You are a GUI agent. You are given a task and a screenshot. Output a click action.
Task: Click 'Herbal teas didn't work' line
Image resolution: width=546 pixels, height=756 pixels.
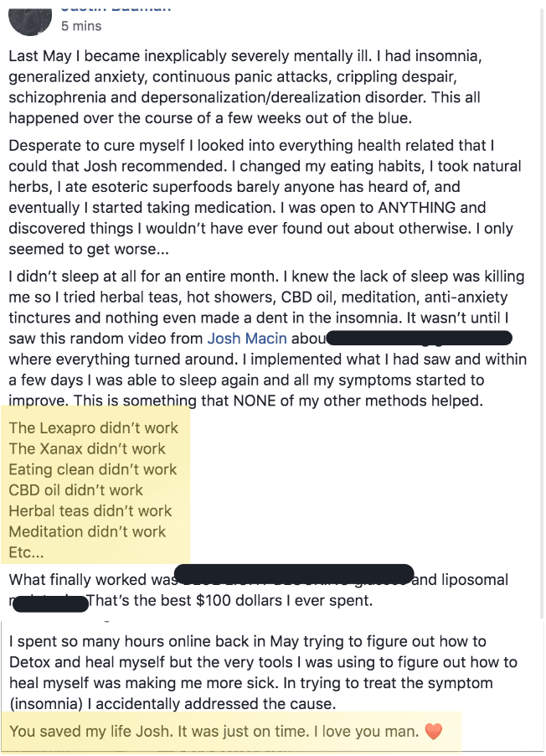click(90, 511)
